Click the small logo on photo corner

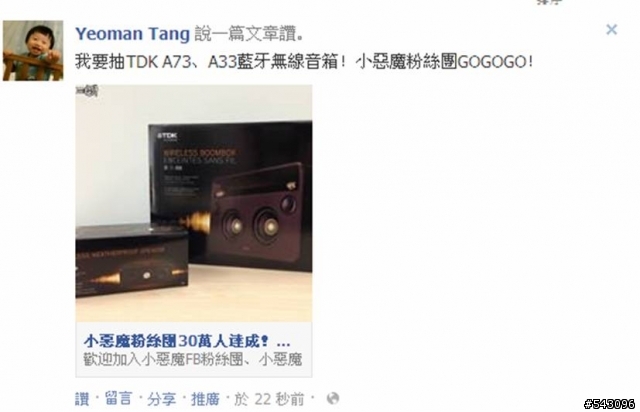87,91
